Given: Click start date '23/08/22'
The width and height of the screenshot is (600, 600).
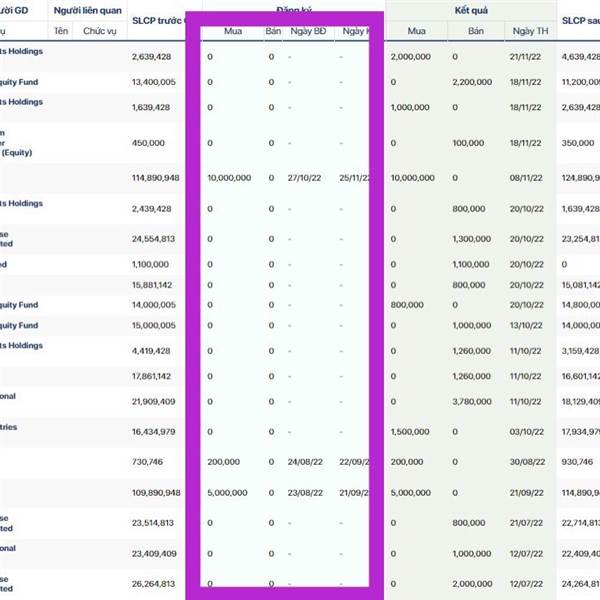Looking at the screenshot, I should tap(305, 493).
